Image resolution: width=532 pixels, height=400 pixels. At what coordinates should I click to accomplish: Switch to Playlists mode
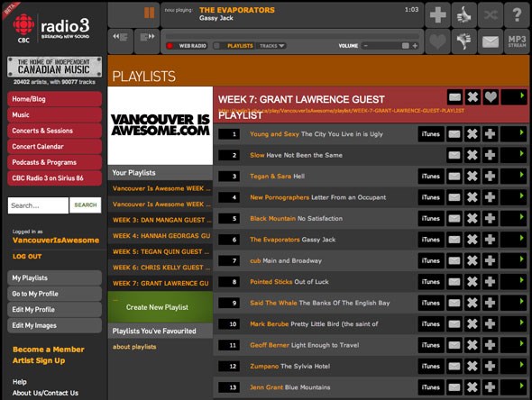[x=235, y=46]
